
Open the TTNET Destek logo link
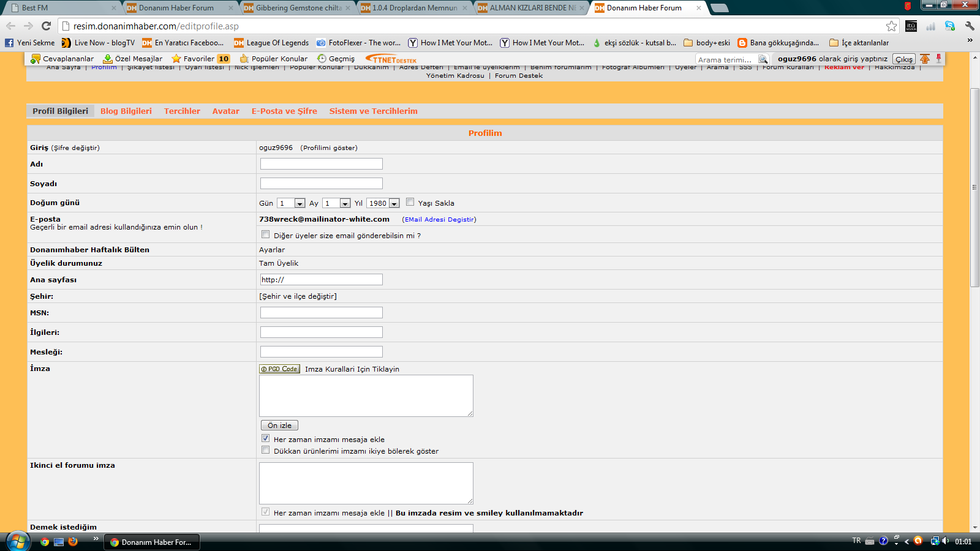pyautogui.click(x=391, y=59)
